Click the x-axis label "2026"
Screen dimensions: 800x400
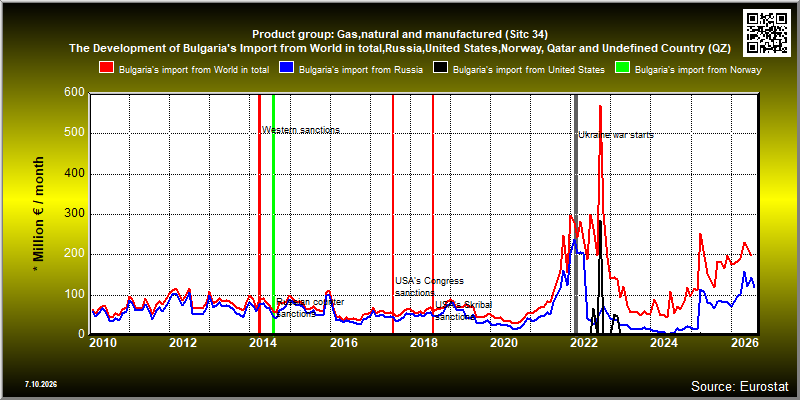(x=745, y=343)
